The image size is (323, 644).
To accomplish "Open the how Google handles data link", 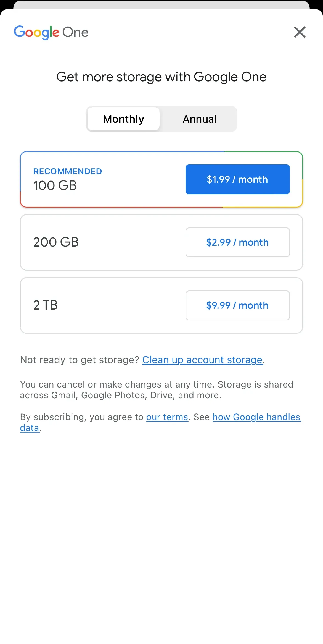I will (x=256, y=417).
